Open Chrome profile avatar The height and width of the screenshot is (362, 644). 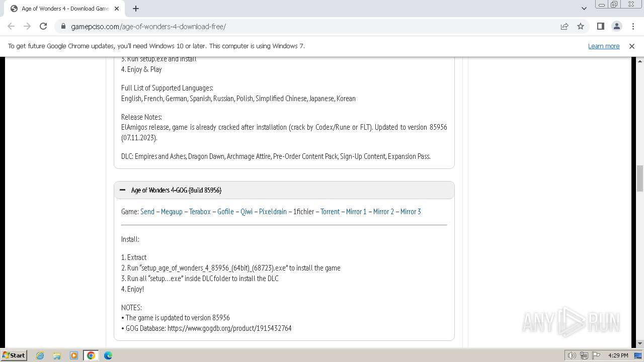[x=616, y=26]
